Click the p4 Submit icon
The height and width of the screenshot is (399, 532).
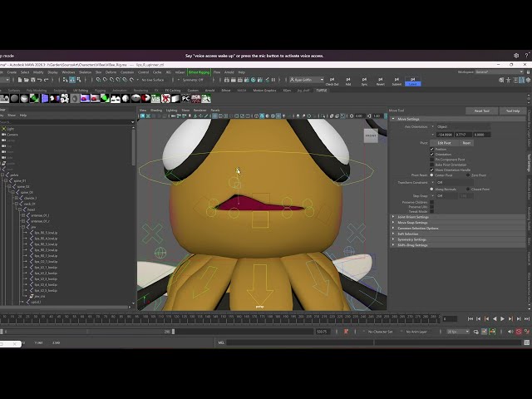click(x=397, y=81)
